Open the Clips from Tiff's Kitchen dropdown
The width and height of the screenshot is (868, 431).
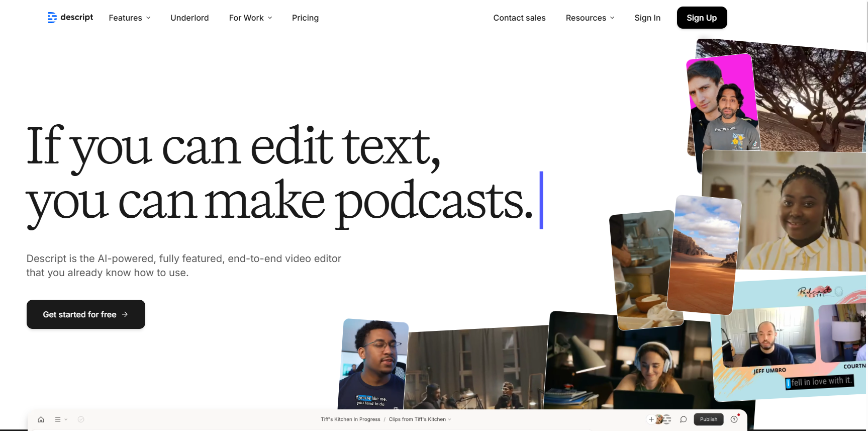point(420,419)
